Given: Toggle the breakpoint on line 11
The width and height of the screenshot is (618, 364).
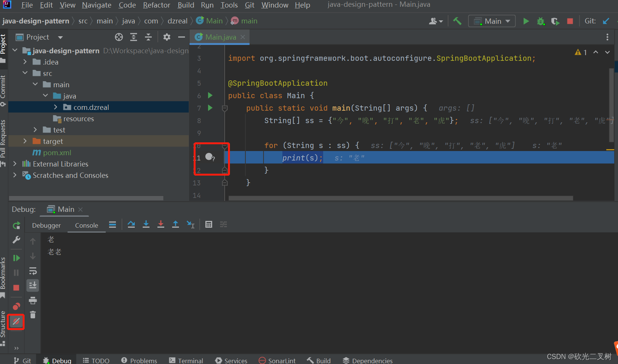Looking at the screenshot, I should click(x=208, y=156).
